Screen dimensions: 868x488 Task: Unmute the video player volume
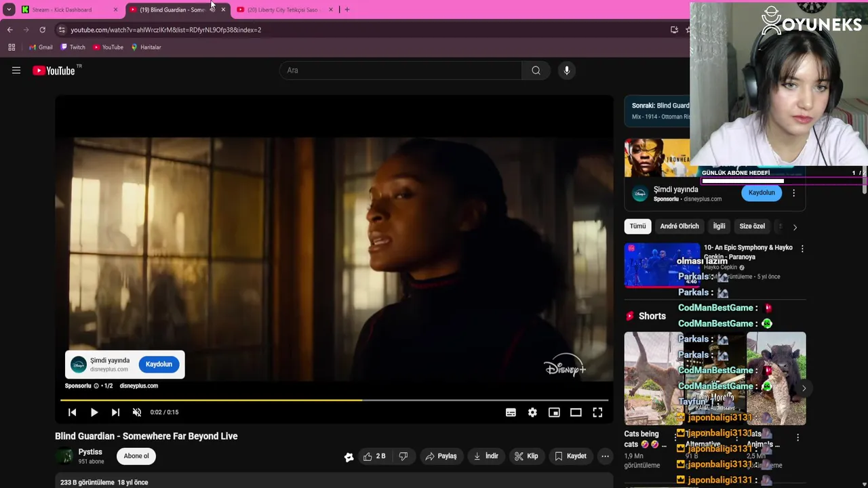click(137, 412)
